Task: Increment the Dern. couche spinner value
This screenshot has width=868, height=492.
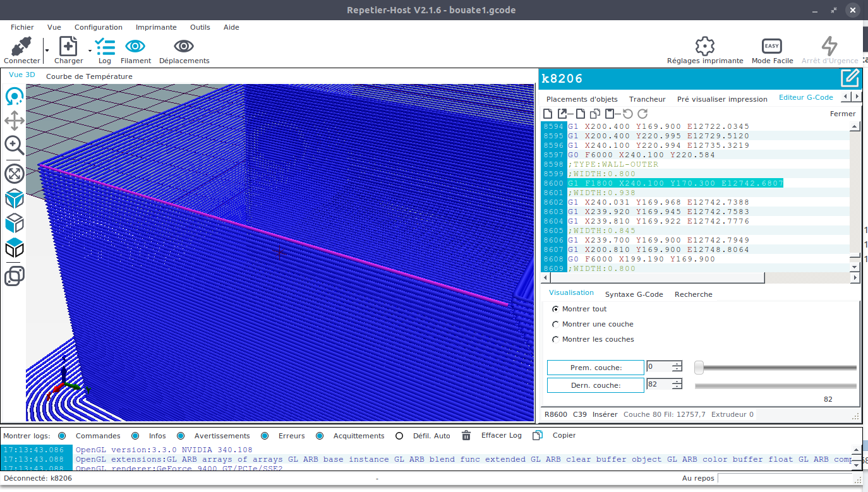Action: pos(677,381)
